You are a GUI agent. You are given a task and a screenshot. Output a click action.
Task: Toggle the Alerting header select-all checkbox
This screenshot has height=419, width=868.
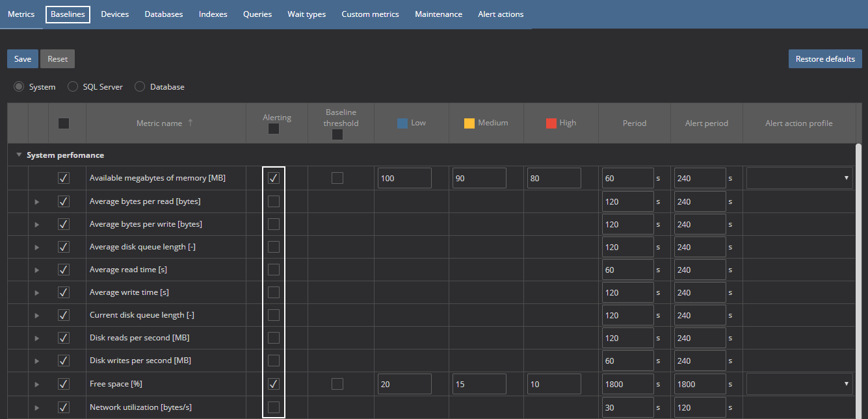(x=274, y=129)
